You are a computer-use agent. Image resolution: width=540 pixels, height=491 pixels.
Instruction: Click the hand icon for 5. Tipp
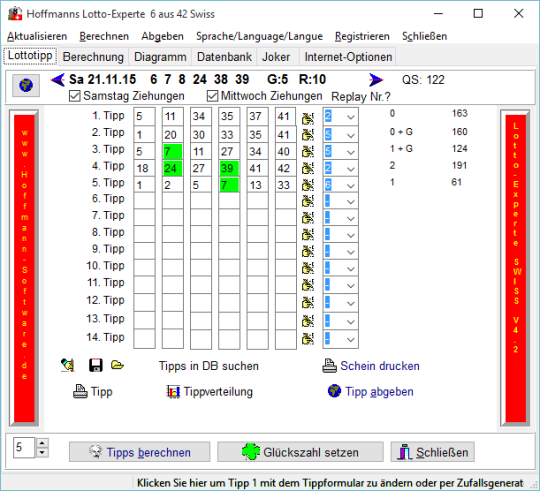308,185
